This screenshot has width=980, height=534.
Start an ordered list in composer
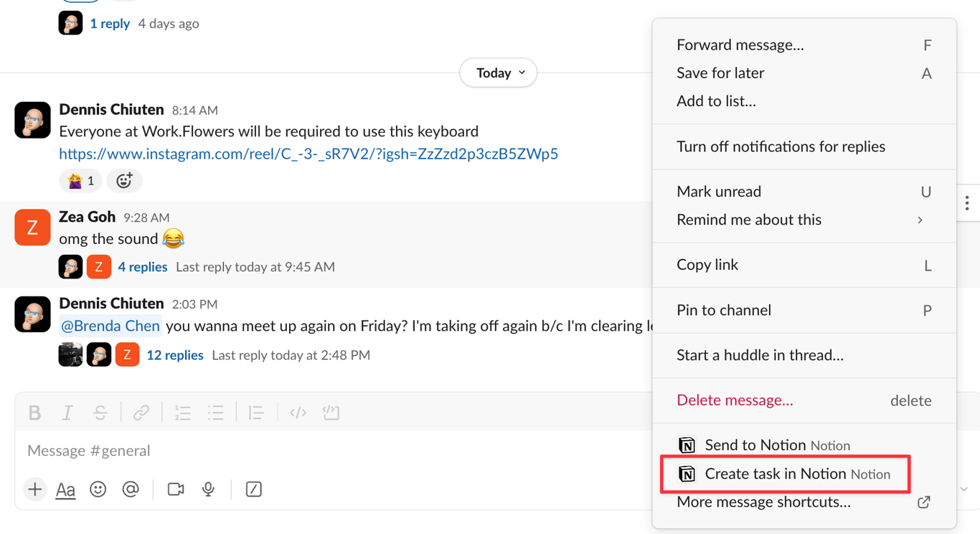(183, 413)
